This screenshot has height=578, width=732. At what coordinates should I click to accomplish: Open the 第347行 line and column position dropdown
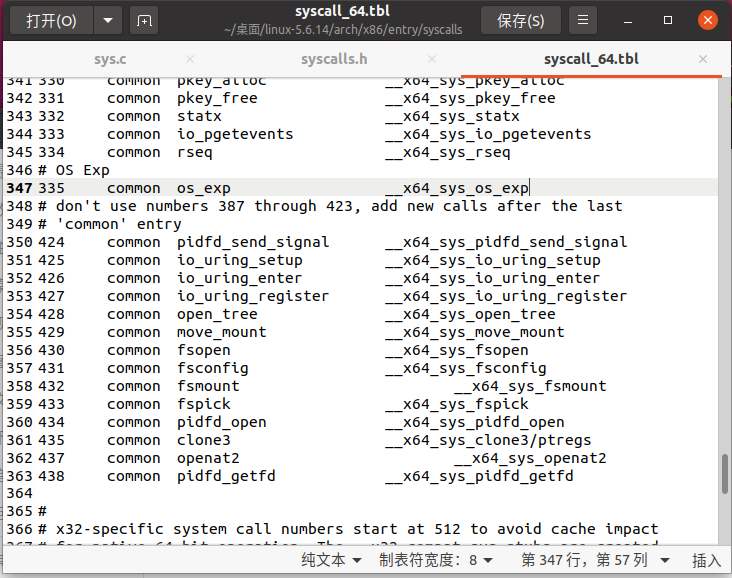590,560
